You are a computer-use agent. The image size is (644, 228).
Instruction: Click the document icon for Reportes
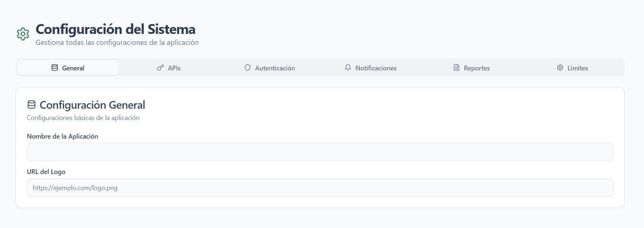coord(457,67)
